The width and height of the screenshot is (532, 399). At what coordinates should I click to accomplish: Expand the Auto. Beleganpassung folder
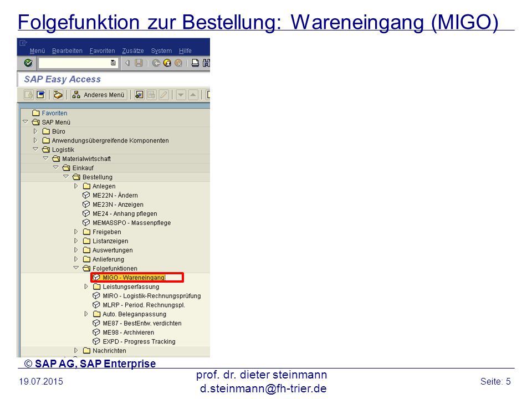(86, 314)
